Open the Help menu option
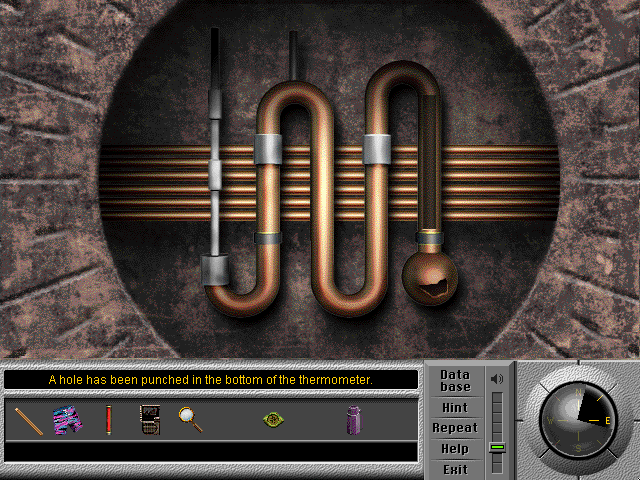The image size is (640, 480). click(x=455, y=449)
